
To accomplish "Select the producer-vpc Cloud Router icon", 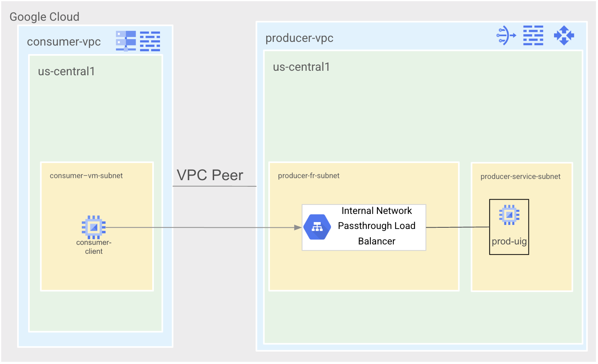I will 564,35.
